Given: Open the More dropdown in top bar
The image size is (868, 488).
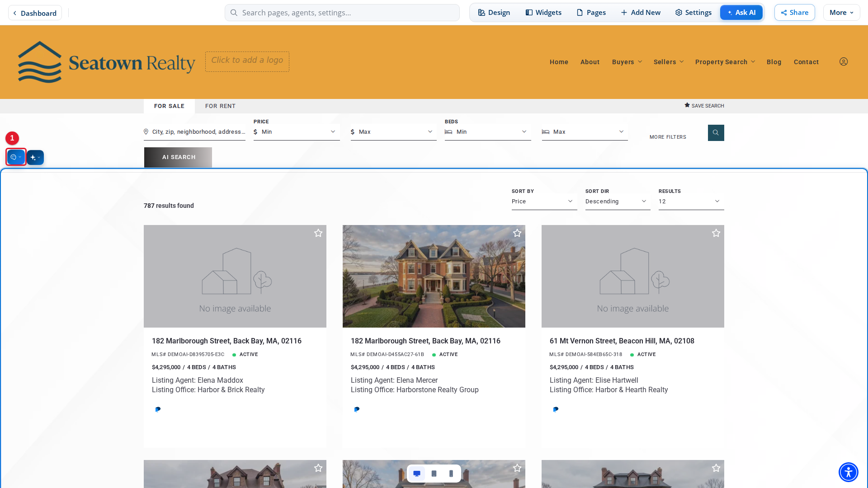Looking at the screenshot, I should 841,13.
